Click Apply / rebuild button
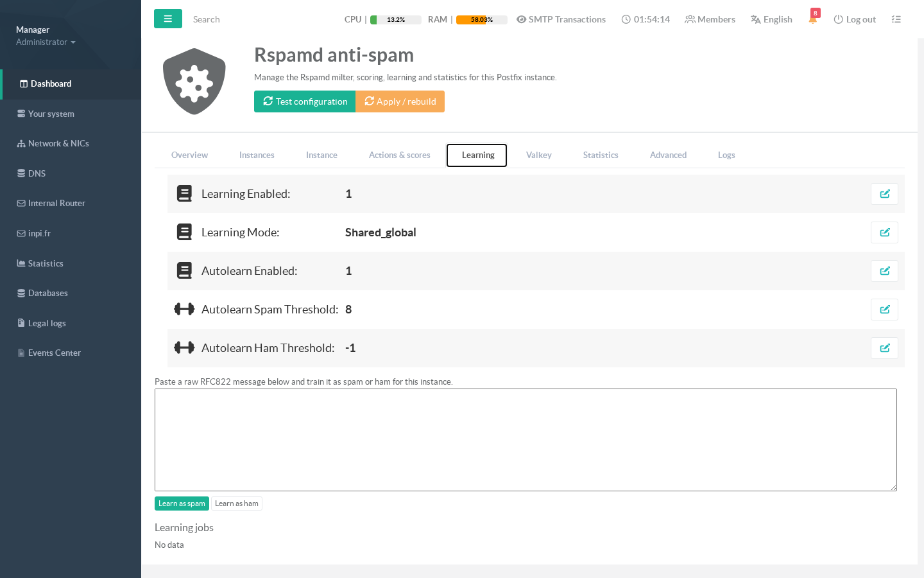Viewport: 924px width, 578px height. pos(400,101)
